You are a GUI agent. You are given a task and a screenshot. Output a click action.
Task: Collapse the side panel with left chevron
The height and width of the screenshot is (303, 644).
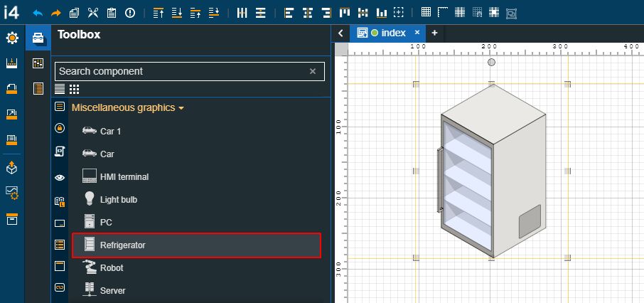point(341,33)
